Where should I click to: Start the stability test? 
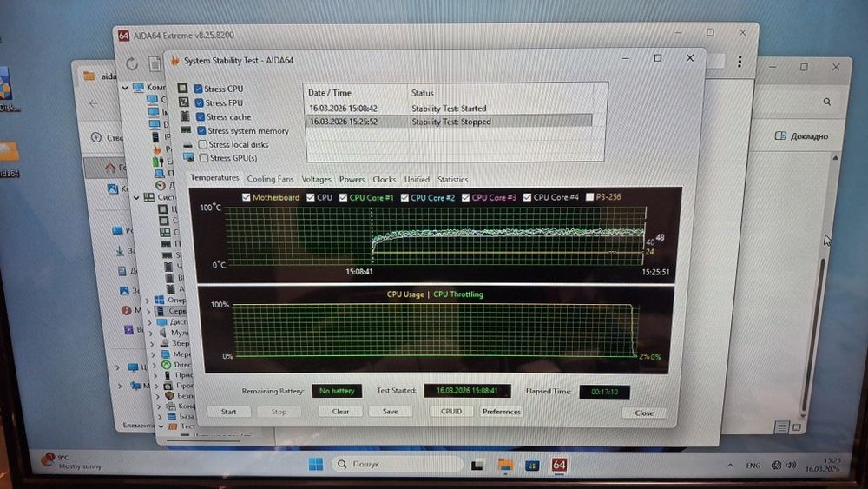[228, 412]
